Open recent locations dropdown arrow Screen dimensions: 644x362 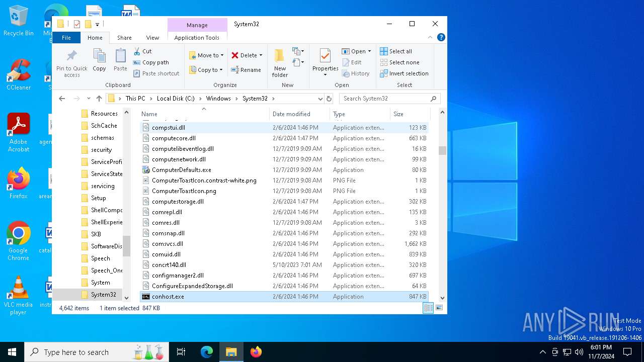coord(89,99)
